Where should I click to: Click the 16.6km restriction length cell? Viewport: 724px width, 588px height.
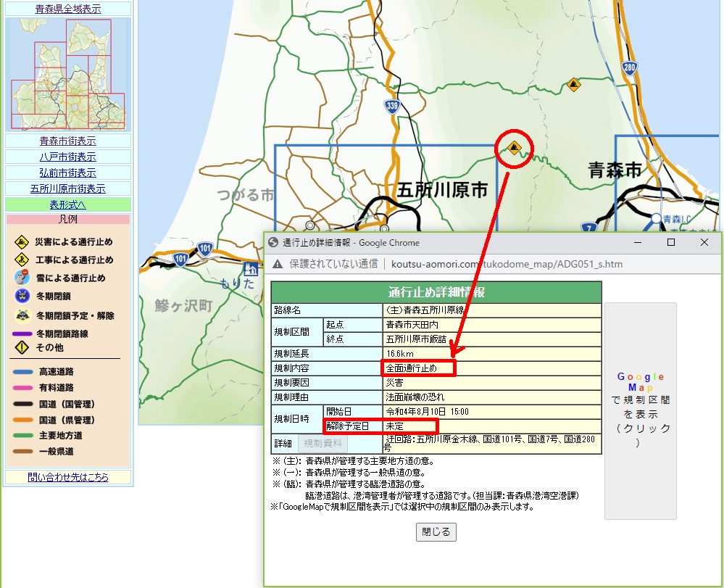coord(492,354)
